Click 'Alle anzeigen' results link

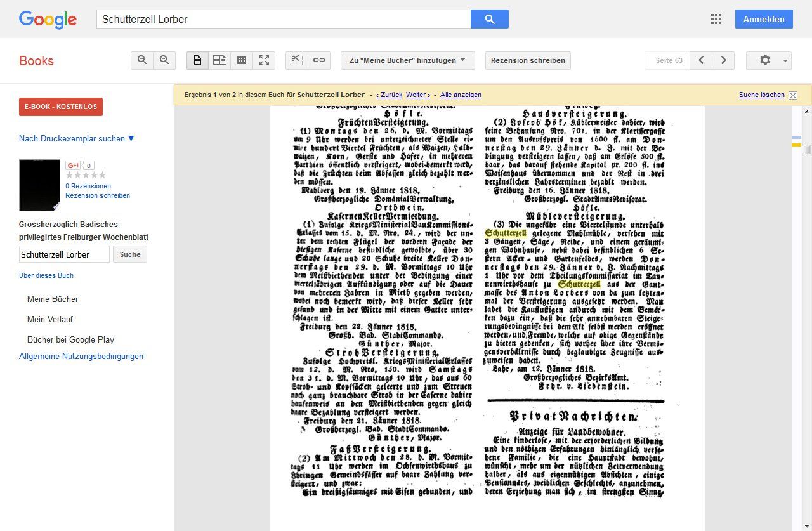[461, 95]
